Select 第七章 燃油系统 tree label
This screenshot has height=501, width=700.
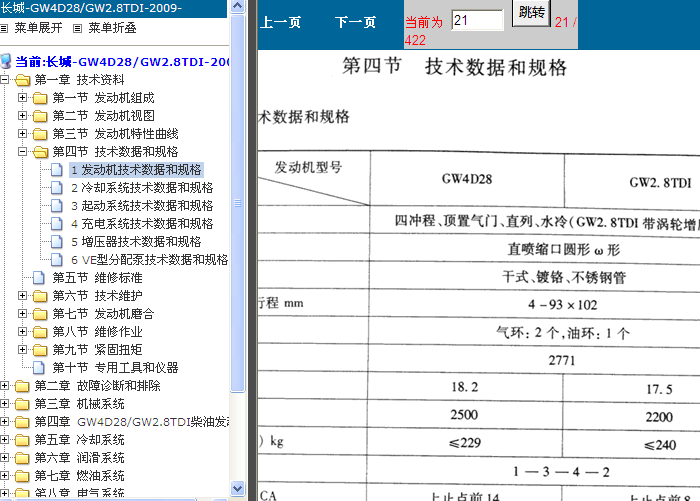pos(79,476)
